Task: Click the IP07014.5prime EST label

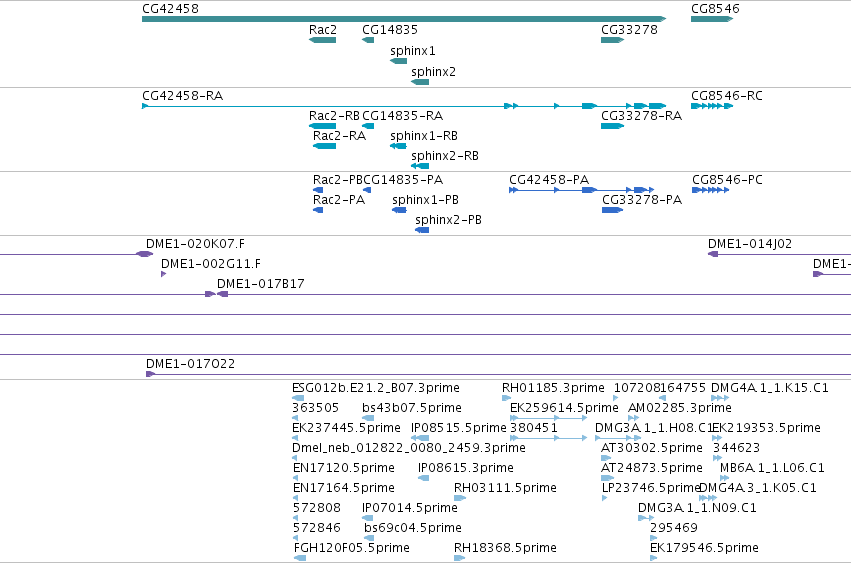Action: point(410,508)
